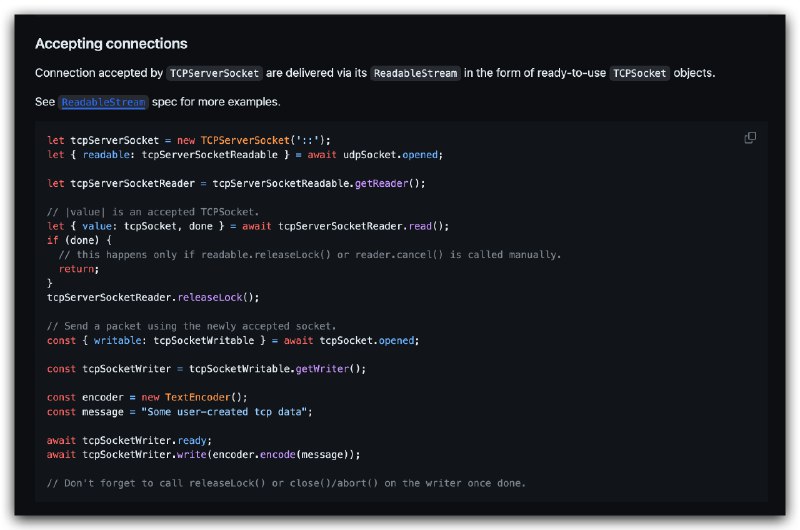Click the Accepting connections heading
800x530 pixels.
tap(111, 44)
